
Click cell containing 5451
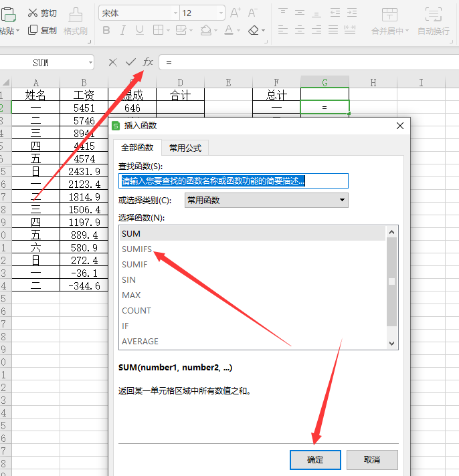[x=84, y=108]
